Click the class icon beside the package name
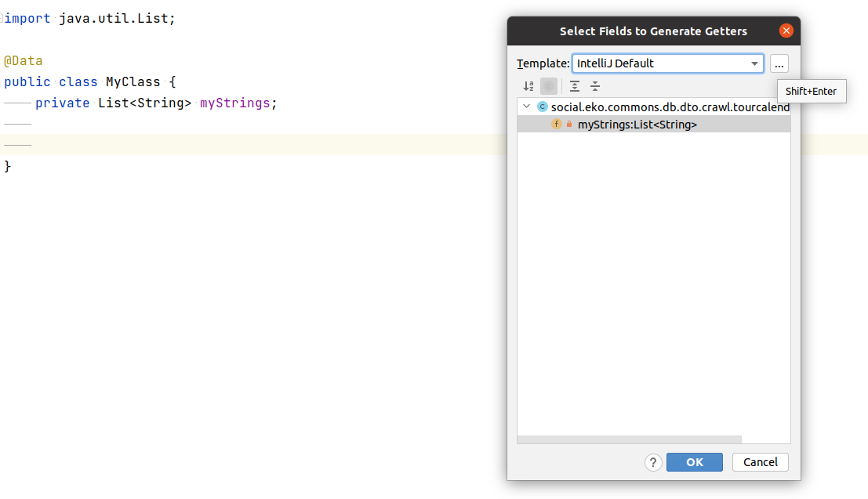The image size is (868, 499). click(x=542, y=107)
